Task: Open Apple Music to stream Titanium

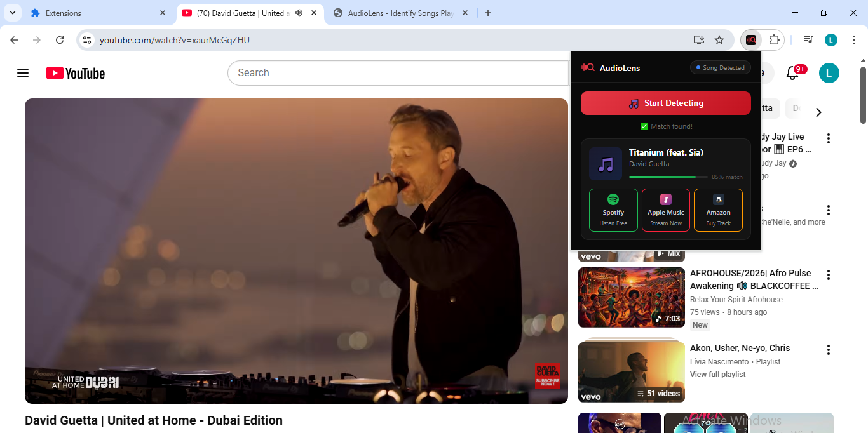Action: [x=665, y=210]
